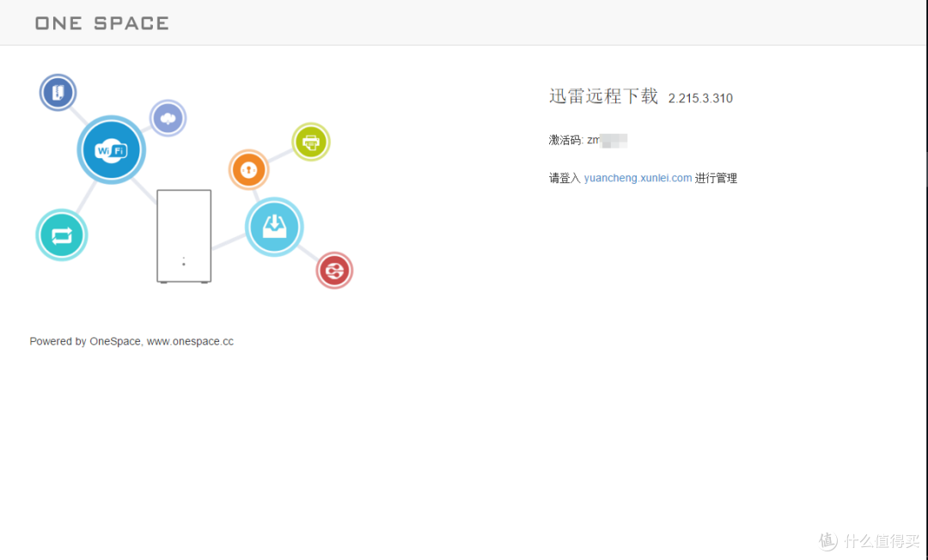928x560 pixels.
Task: Click the 请登入 text before the link
Action: pos(565,179)
